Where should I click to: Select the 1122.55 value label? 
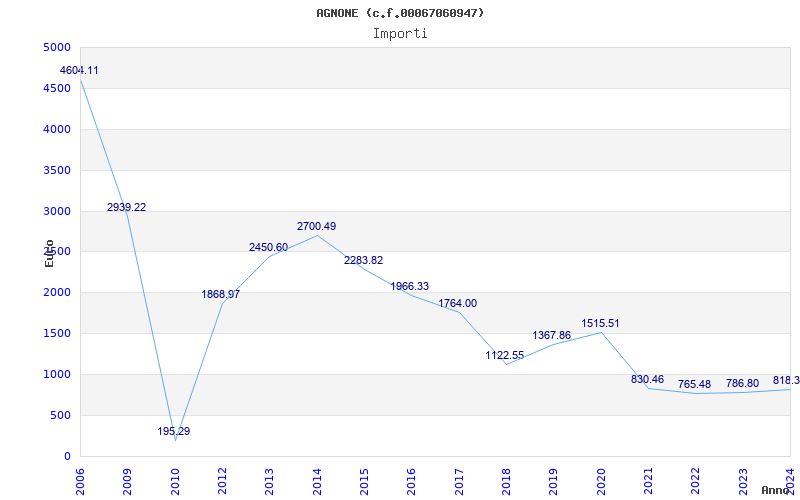[505, 356]
